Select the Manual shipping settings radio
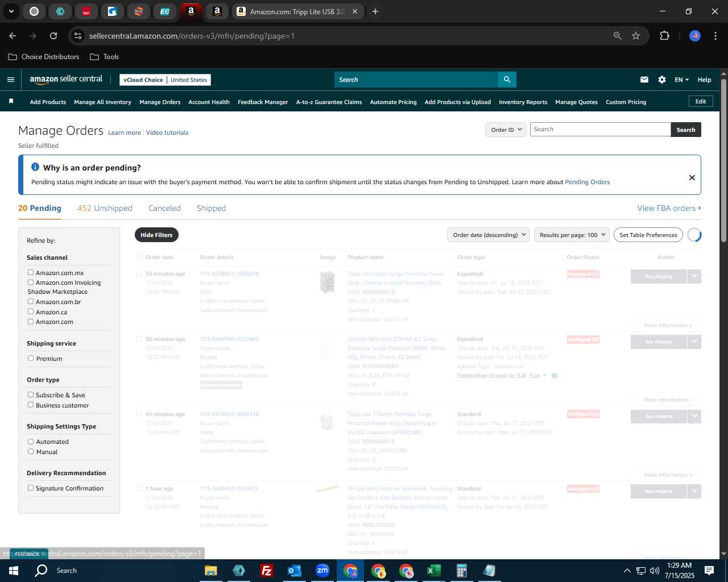Image resolution: width=728 pixels, height=582 pixels. coord(31,452)
